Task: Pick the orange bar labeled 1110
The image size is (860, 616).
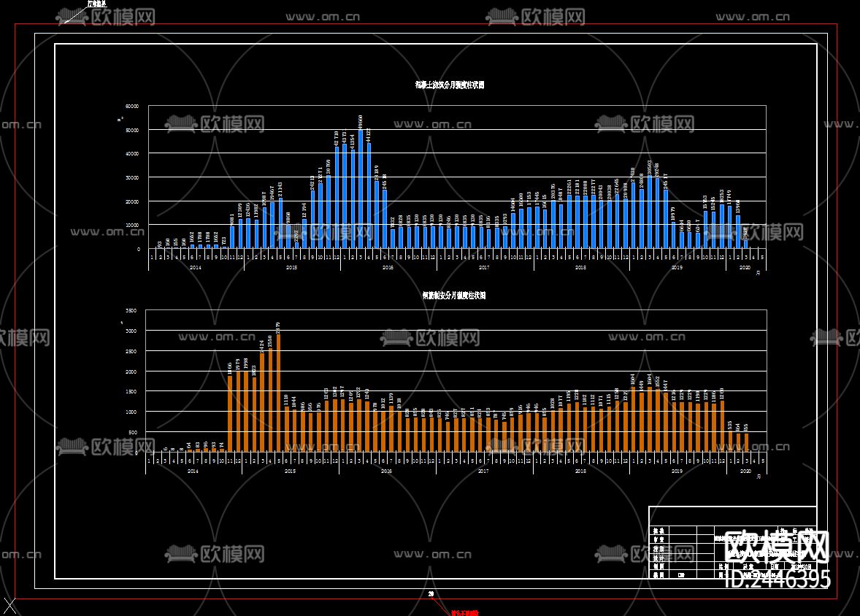Action: (286, 429)
